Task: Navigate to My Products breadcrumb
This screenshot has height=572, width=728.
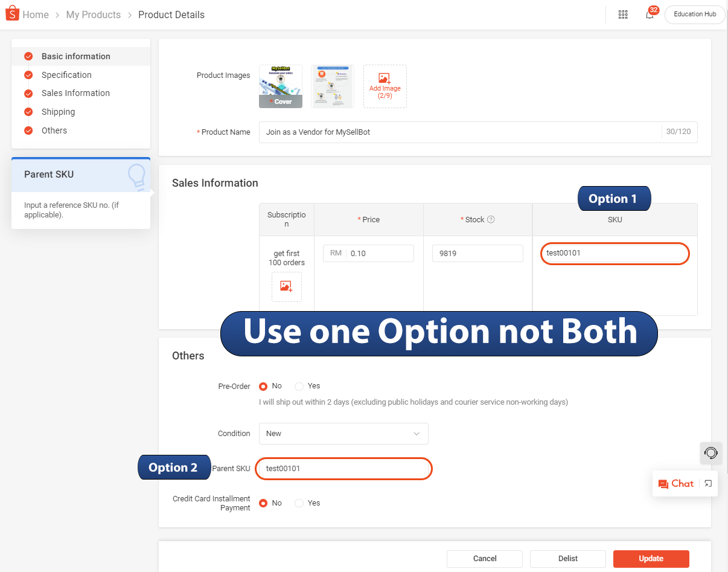Action: (x=94, y=14)
